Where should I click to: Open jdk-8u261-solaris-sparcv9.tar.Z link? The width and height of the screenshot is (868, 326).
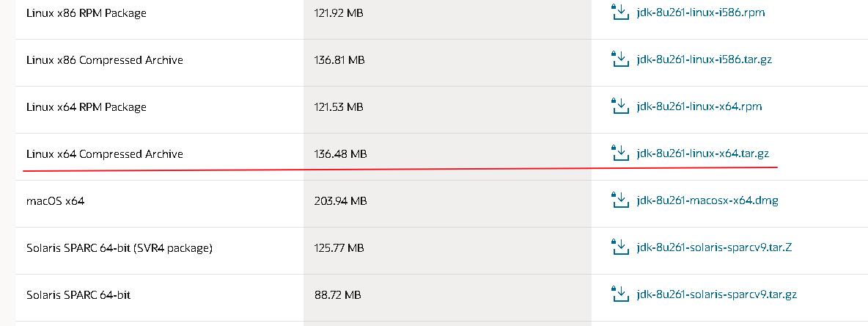(714, 248)
